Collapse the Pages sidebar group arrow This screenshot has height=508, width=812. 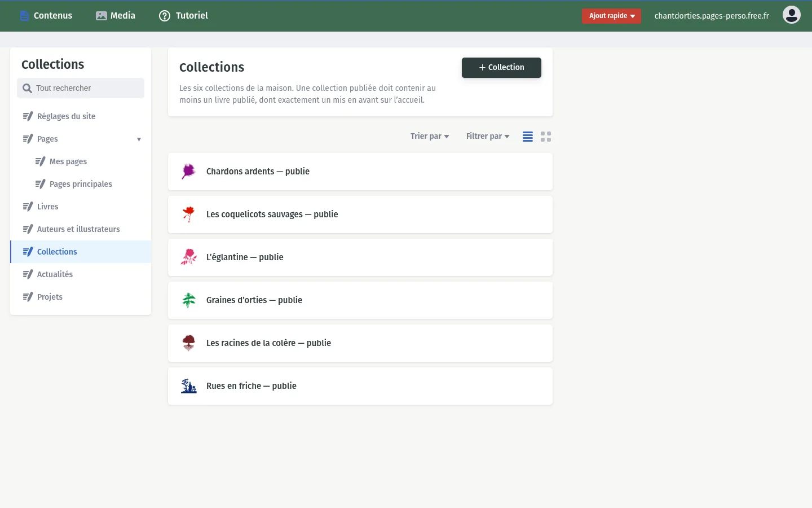pyautogui.click(x=139, y=139)
